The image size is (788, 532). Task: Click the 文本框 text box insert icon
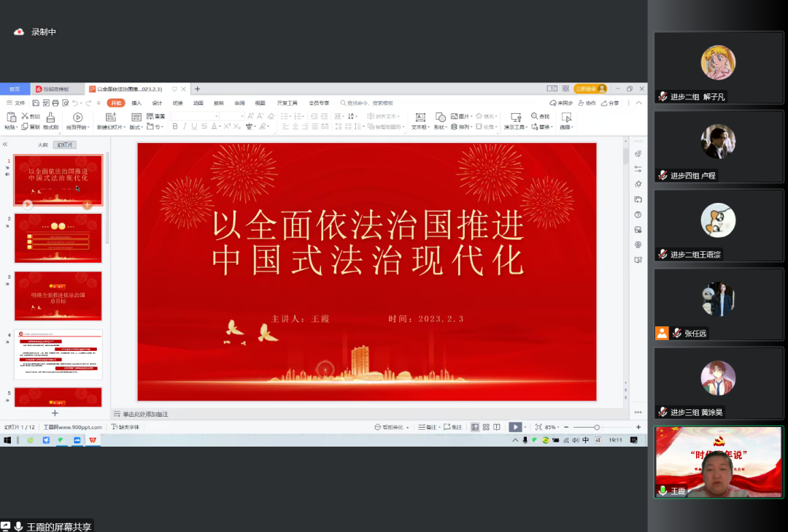pos(420,119)
